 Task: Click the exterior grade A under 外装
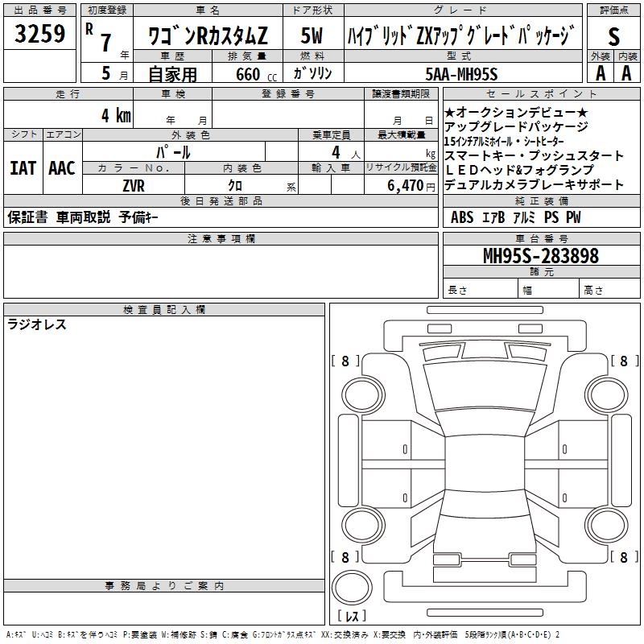click(x=600, y=72)
